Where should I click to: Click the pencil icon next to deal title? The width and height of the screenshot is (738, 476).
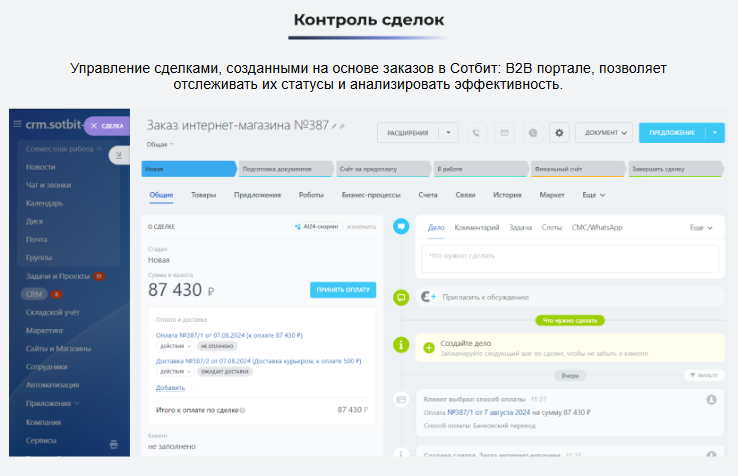click(x=340, y=127)
